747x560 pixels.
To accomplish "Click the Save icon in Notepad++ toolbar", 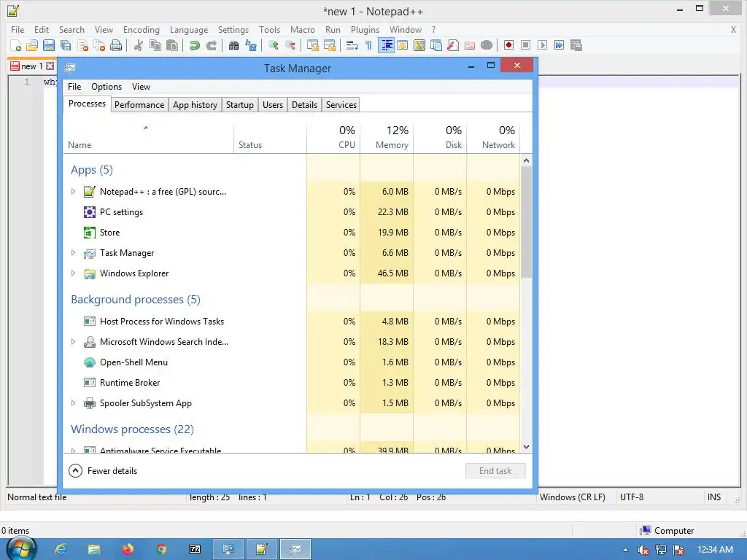I will click(x=49, y=45).
